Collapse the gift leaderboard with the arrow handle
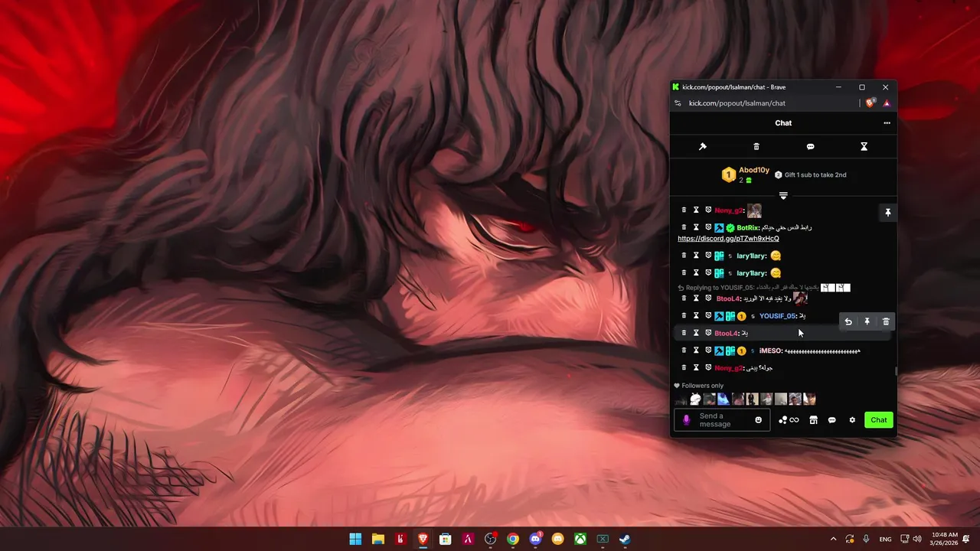980x551 pixels. pos(783,196)
